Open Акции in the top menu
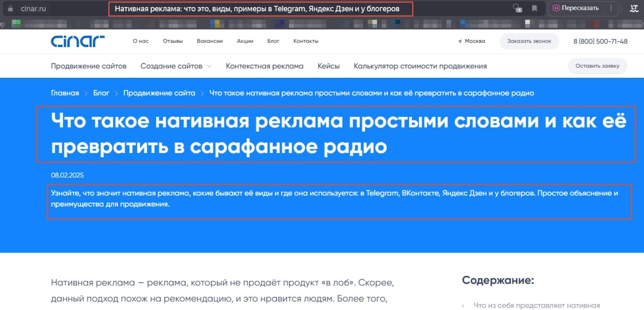Screen dimensions: 644x310 [245, 41]
